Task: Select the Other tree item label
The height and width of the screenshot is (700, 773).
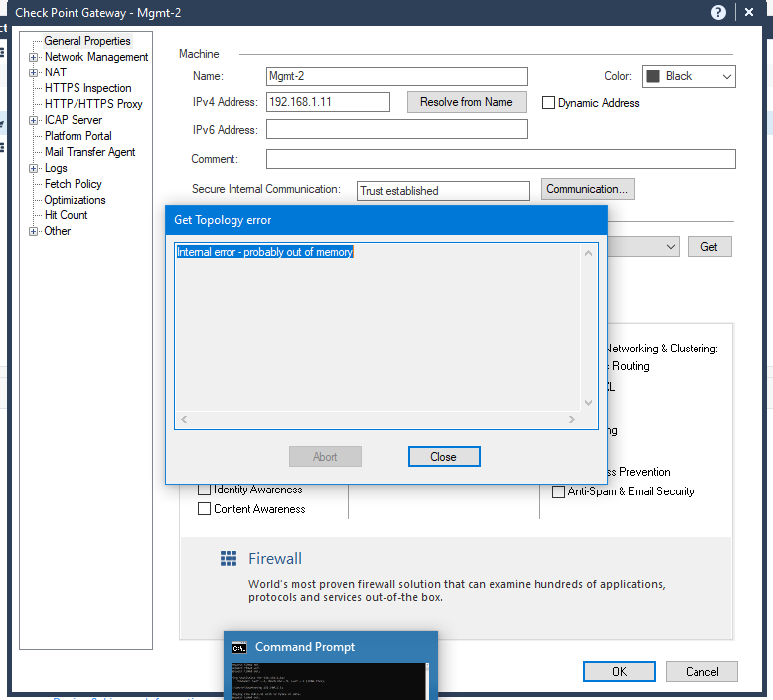Action: click(58, 231)
